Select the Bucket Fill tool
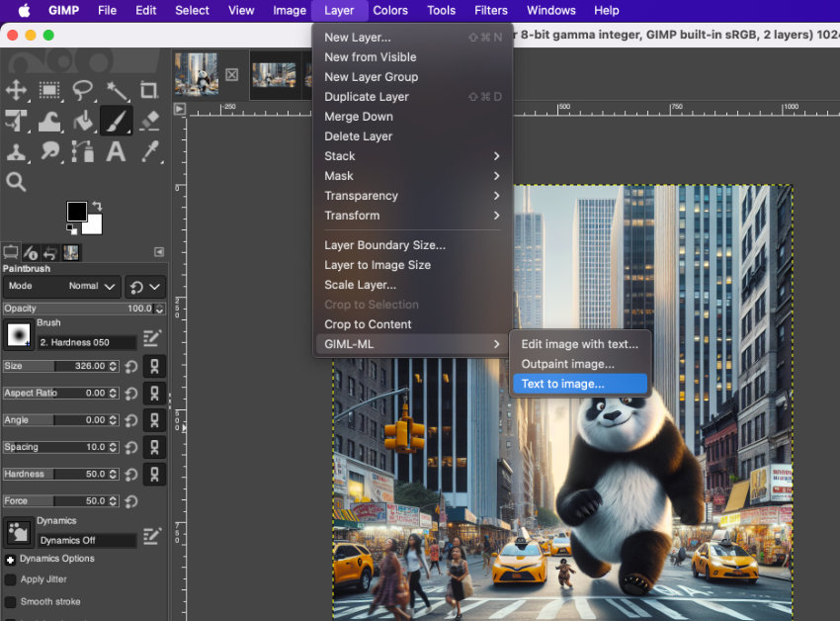Screen dimensions: 840x621 coord(82,121)
